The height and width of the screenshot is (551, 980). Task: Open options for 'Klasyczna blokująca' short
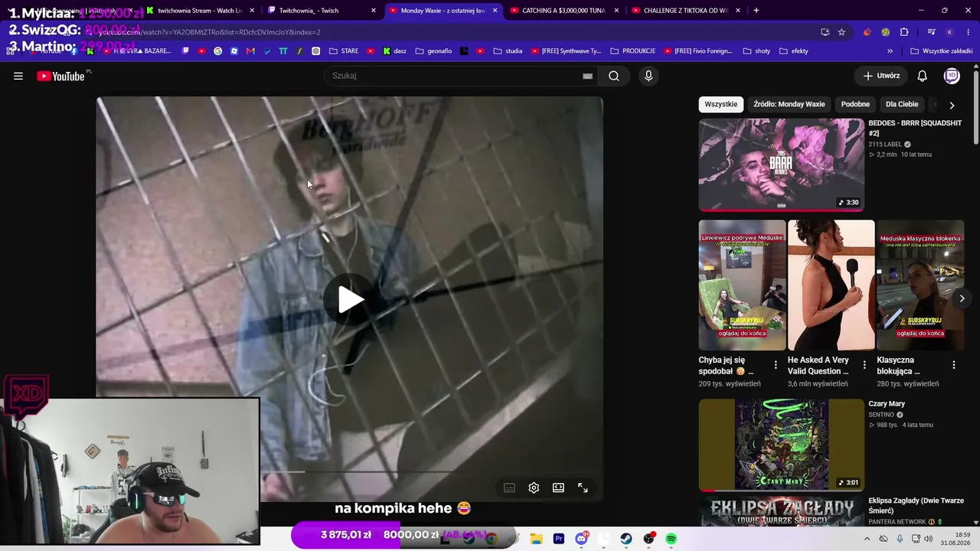(954, 365)
